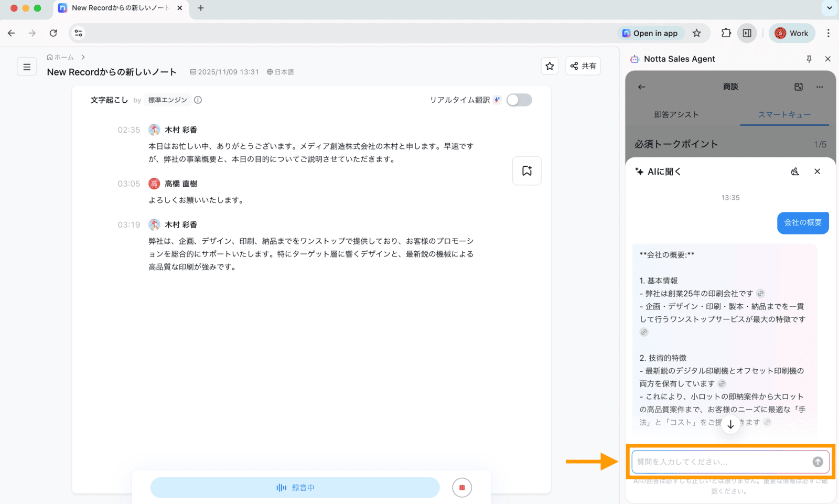839x504 pixels.
Task: Close the AIに聞く chat panel
Action: point(818,171)
